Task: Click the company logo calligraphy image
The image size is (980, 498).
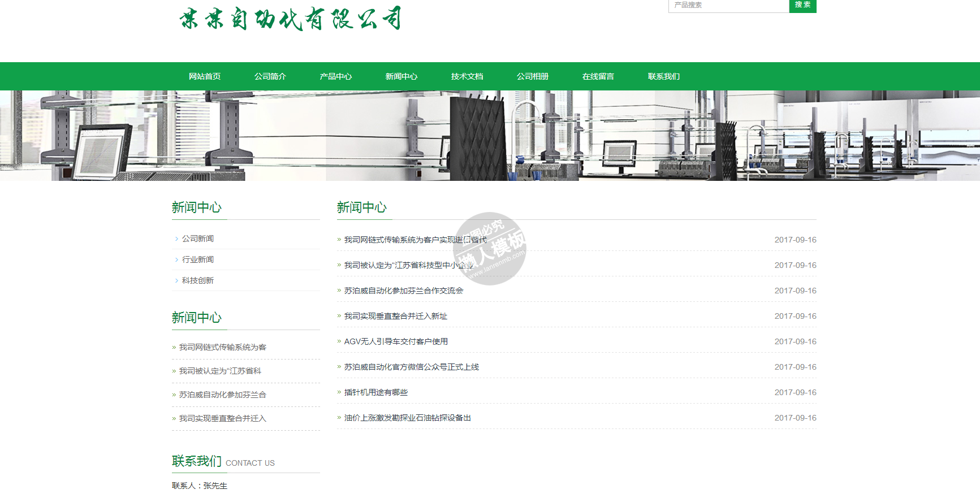Action: point(291,19)
